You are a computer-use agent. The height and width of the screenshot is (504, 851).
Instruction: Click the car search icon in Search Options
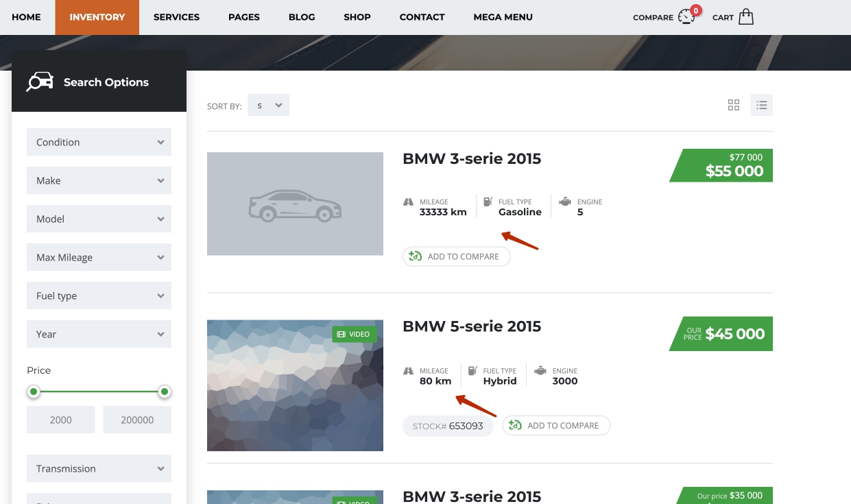pos(40,82)
